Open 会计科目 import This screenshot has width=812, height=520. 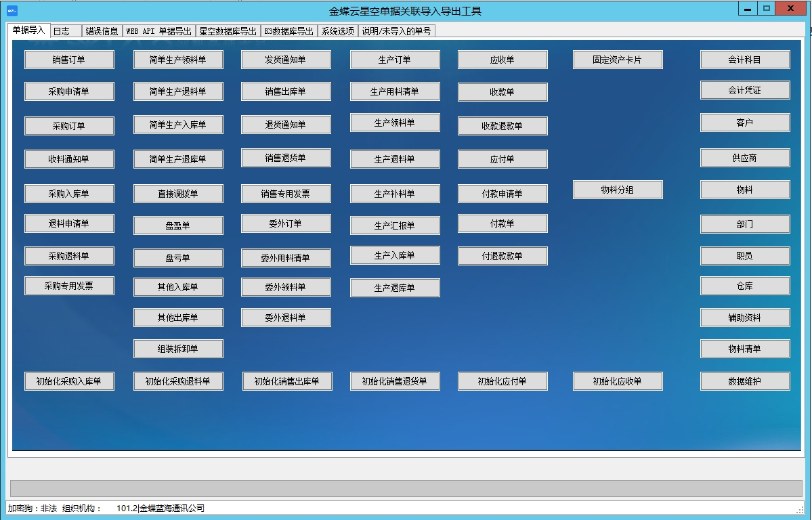tap(745, 60)
